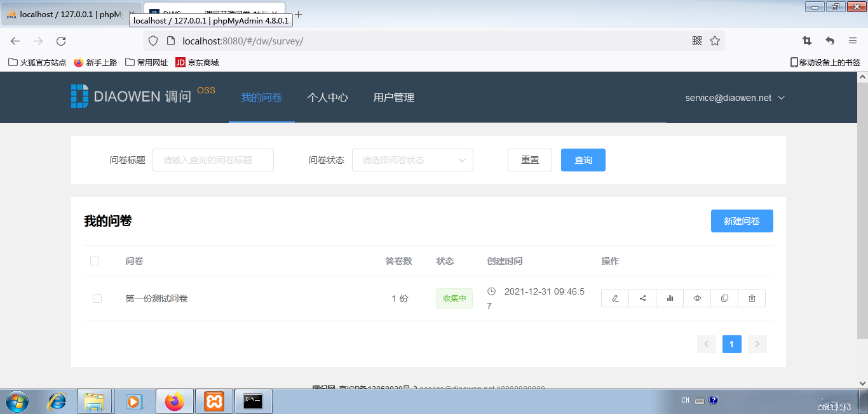Open command prompt from taskbar
The width and height of the screenshot is (868, 414).
click(254, 401)
